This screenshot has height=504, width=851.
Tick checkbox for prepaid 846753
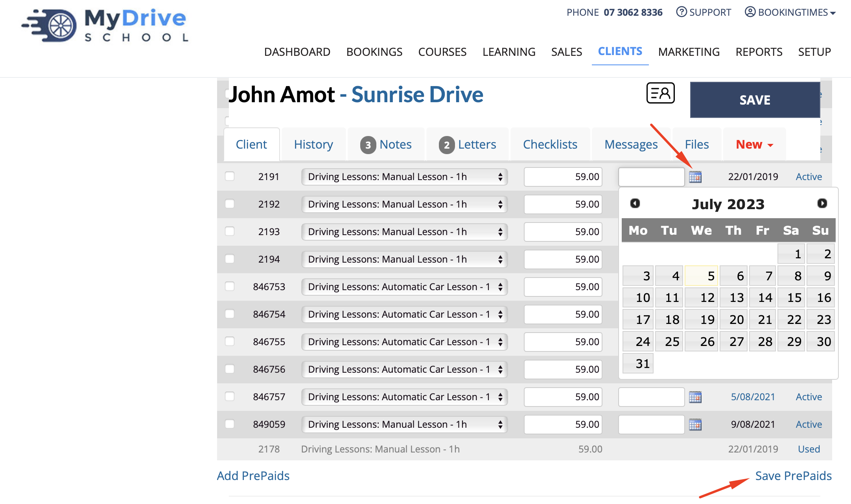(230, 286)
